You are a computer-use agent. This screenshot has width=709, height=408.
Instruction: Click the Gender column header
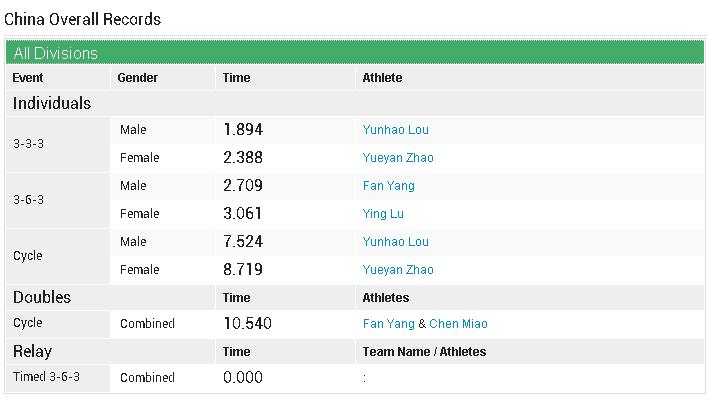click(138, 78)
